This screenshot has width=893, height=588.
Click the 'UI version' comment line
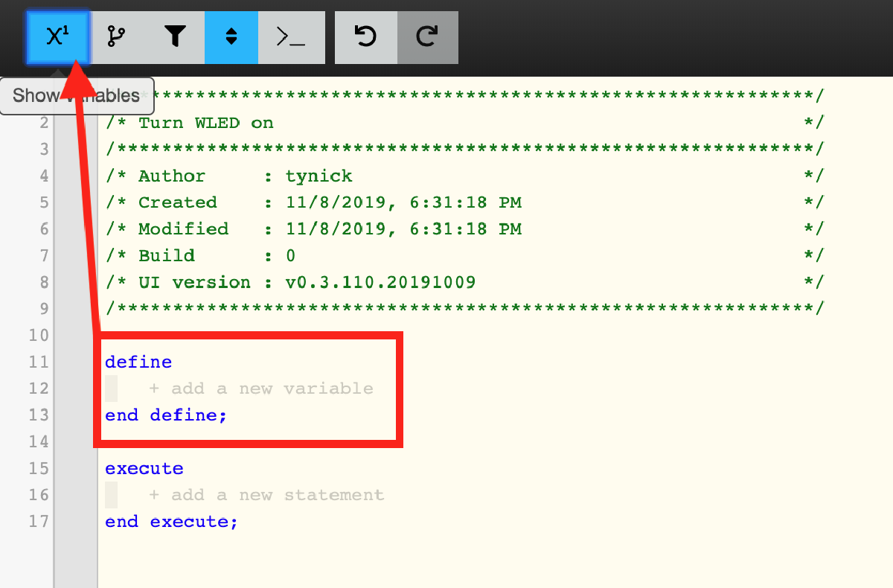(464, 283)
